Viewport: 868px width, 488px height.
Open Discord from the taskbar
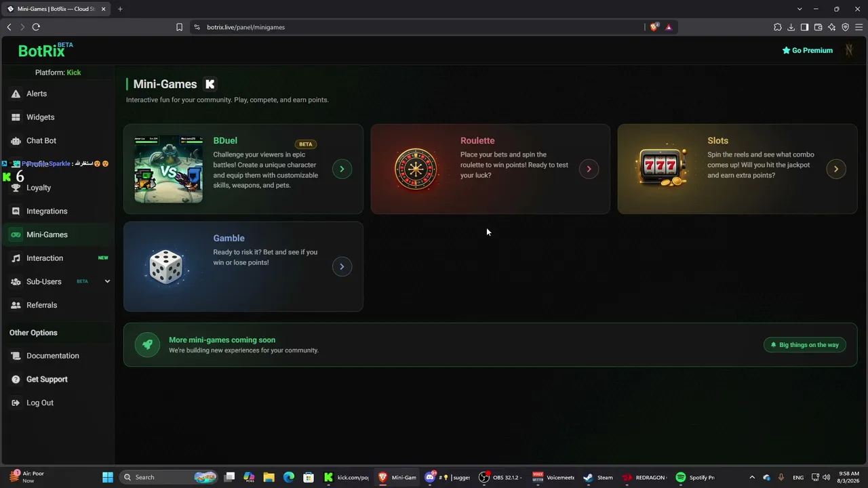coord(448,477)
